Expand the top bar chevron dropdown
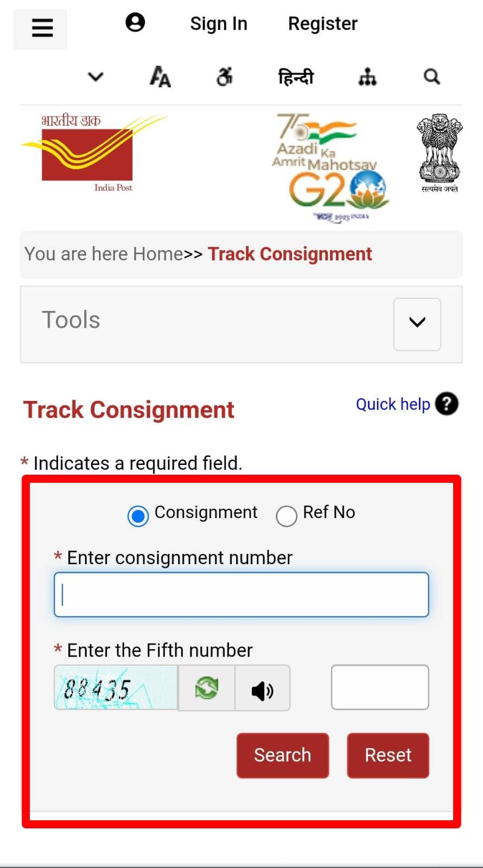The width and height of the screenshot is (483, 868). click(x=96, y=77)
